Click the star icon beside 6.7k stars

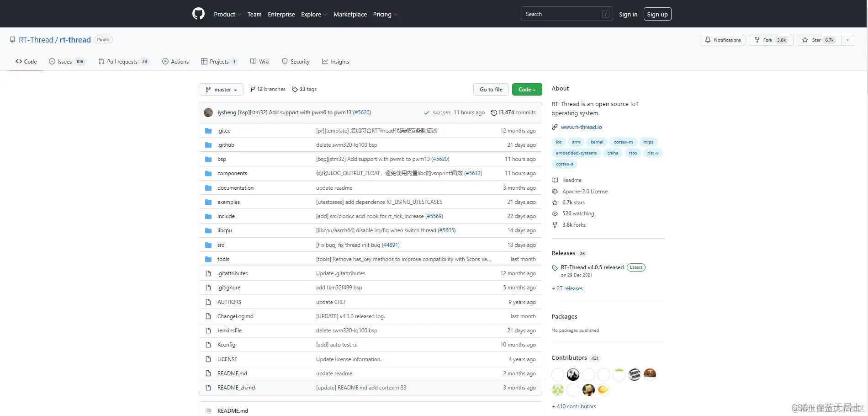(555, 203)
